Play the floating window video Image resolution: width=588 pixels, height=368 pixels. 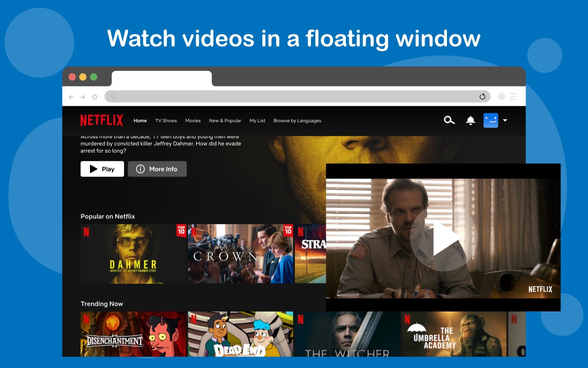click(x=444, y=238)
